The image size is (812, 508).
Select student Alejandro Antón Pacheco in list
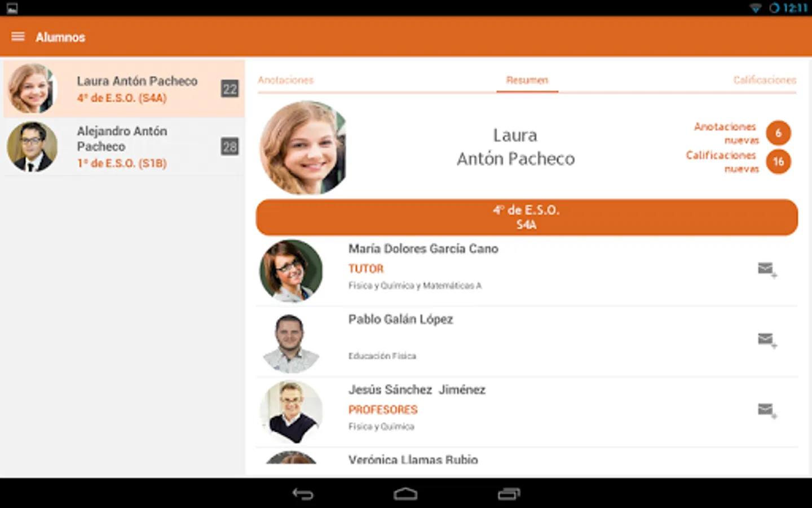124,147
